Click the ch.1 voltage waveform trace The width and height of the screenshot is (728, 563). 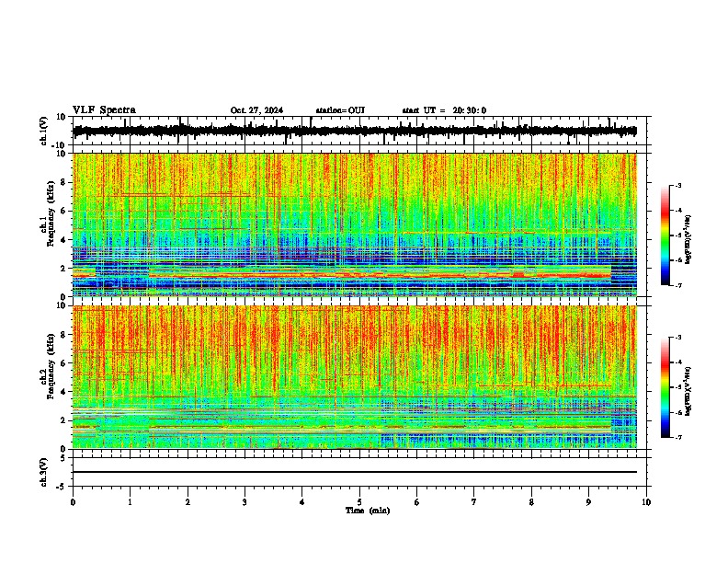tap(355, 131)
